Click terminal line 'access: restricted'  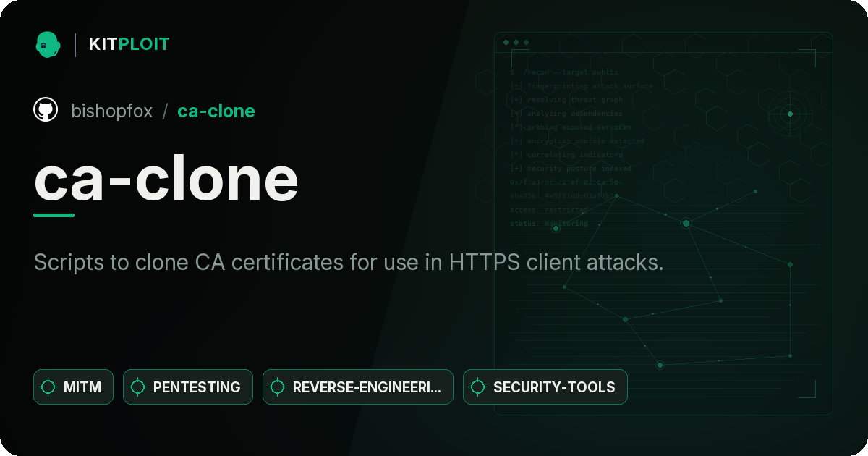click(x=549, y=210)
